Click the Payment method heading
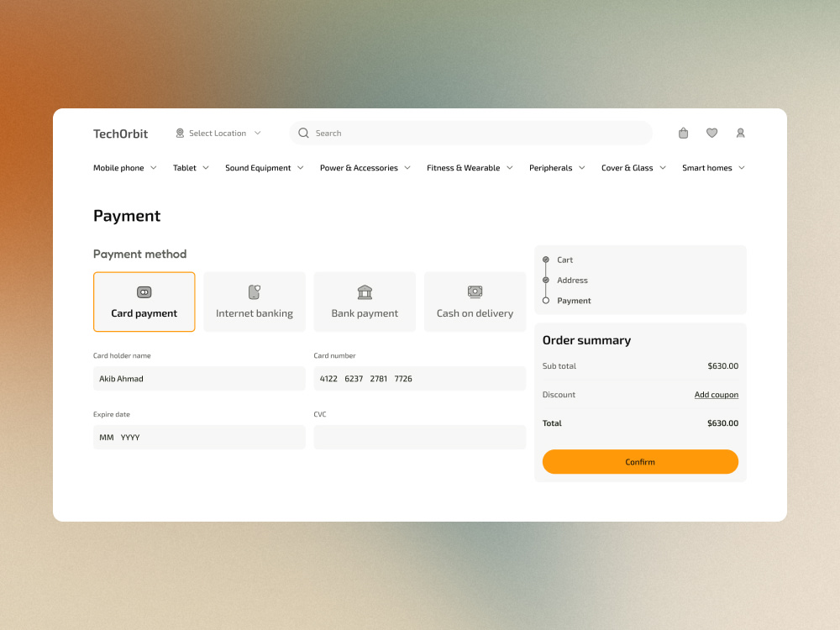Screen dimensions: 840x630 coord(139,254)
